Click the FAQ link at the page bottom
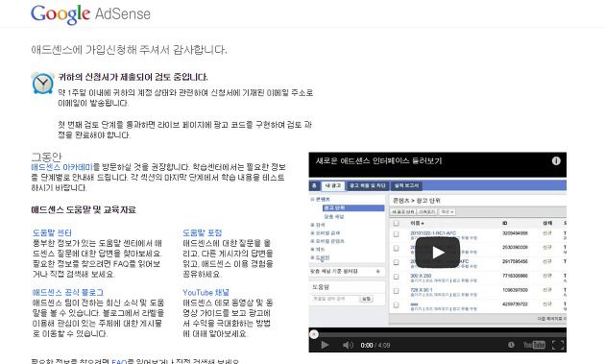Viewport: 605px width, 364px height. (119, 362)
